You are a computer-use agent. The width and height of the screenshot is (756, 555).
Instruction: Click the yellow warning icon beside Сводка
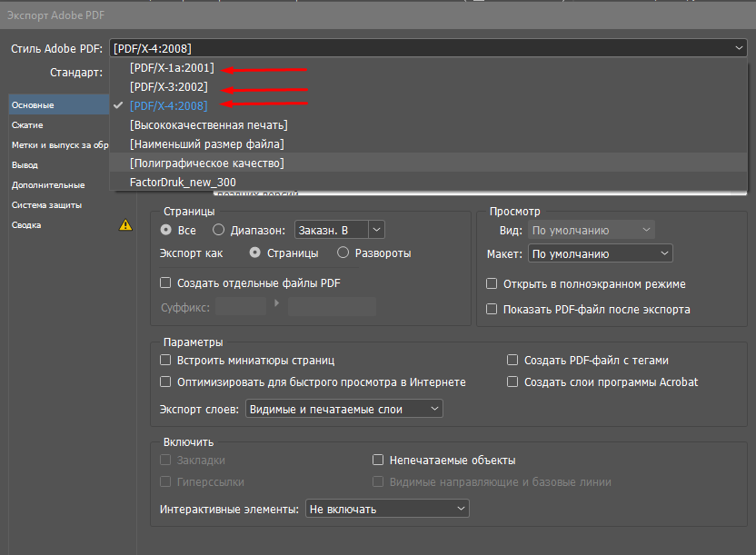(x=125, y=225)
